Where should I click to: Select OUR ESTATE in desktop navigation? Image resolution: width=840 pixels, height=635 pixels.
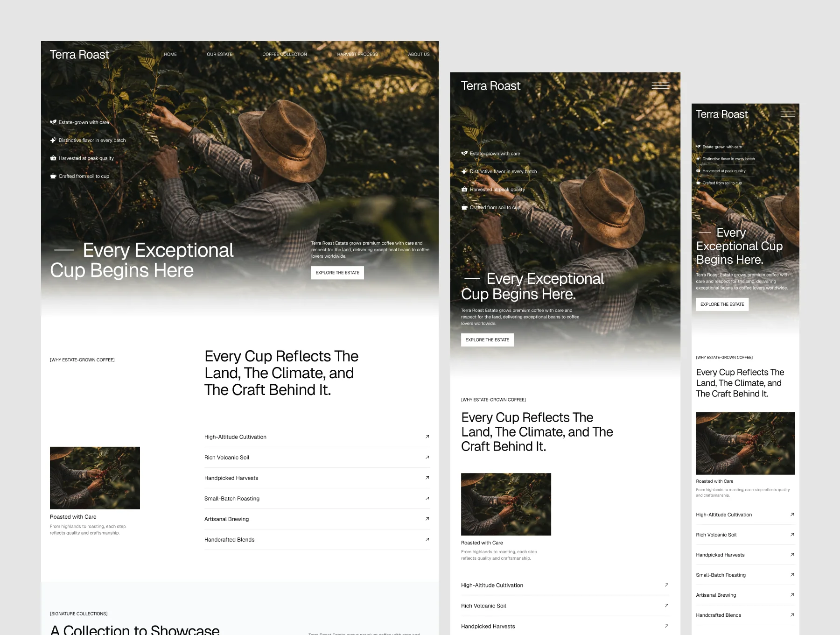tap(219, 54)
